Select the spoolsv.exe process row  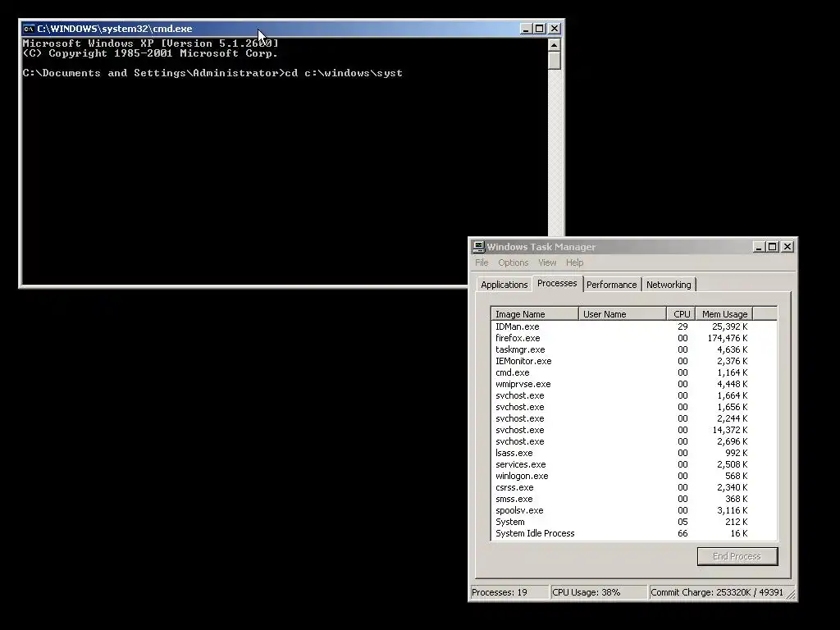pyautogui.click(x=634, y=510)
